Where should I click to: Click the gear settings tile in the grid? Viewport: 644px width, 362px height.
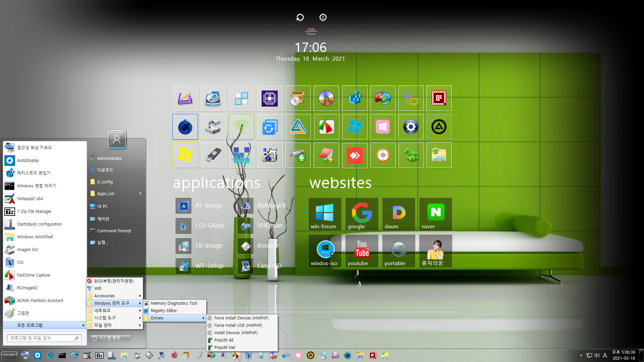tap(411, 127)
